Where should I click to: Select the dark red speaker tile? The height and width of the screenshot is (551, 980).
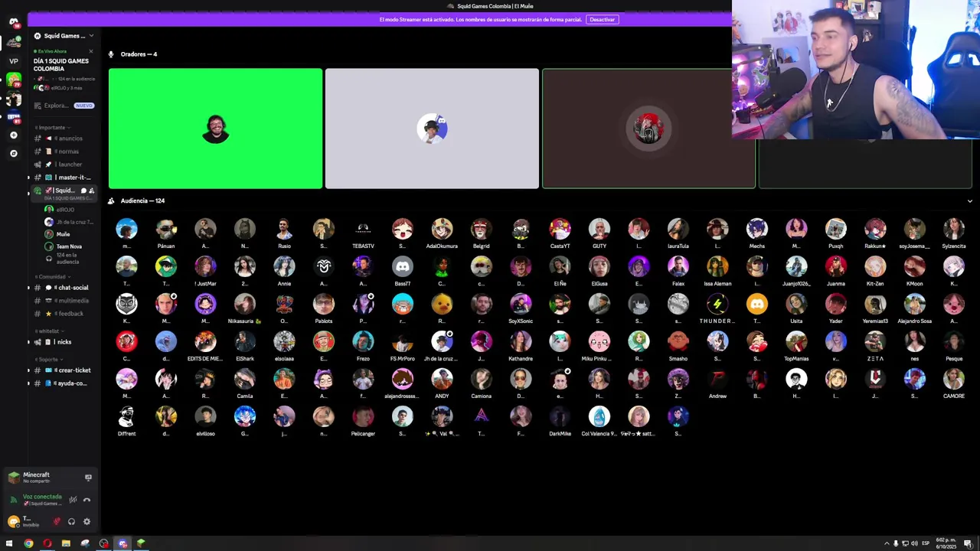(x=648, y=129)
